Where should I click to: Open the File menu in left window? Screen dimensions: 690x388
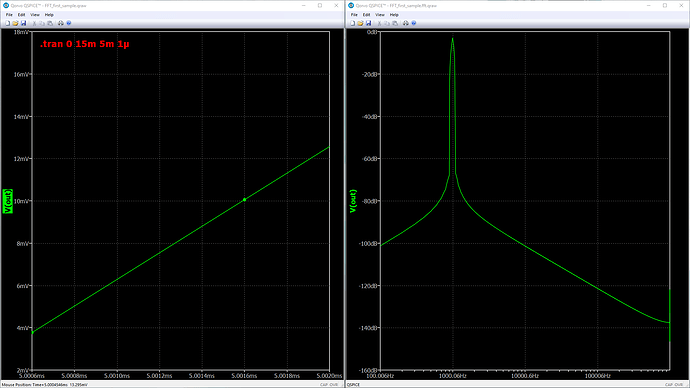pyautogui.click(x=9, y=15)
